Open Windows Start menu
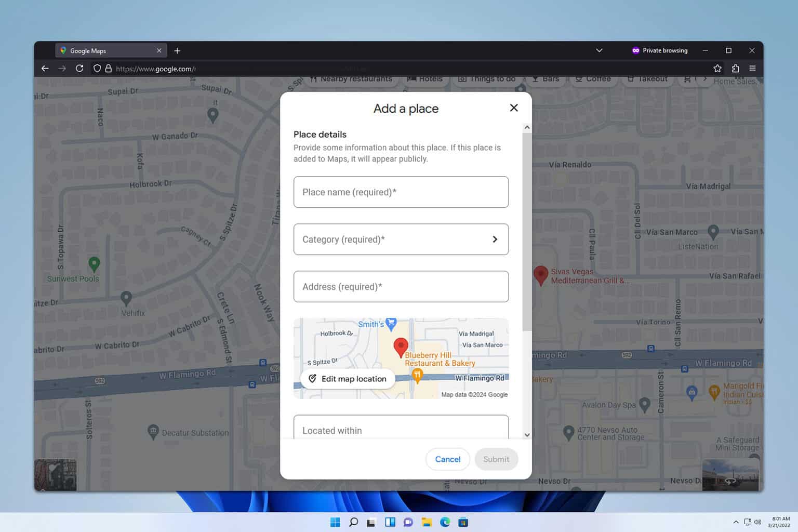The image size is (798, 532). tap(335, 522)
